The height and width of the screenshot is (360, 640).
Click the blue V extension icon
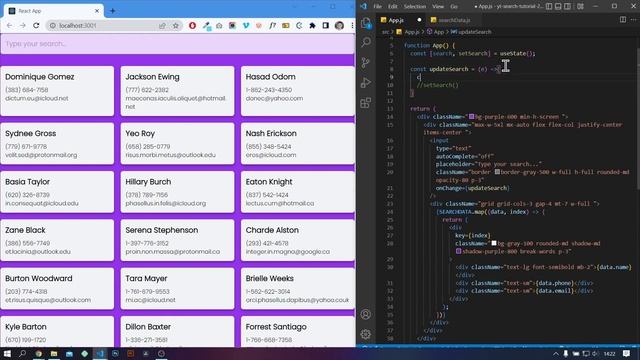[246, 25]
